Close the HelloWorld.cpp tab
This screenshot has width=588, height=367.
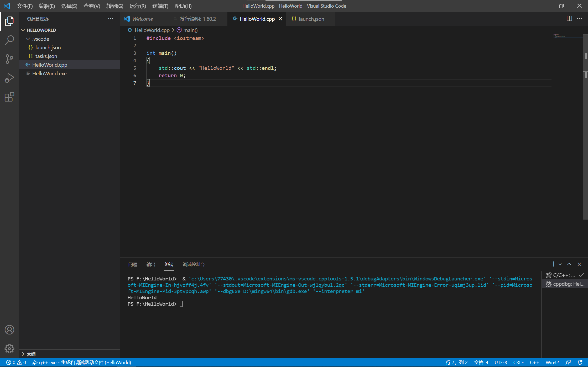point(280,19)
